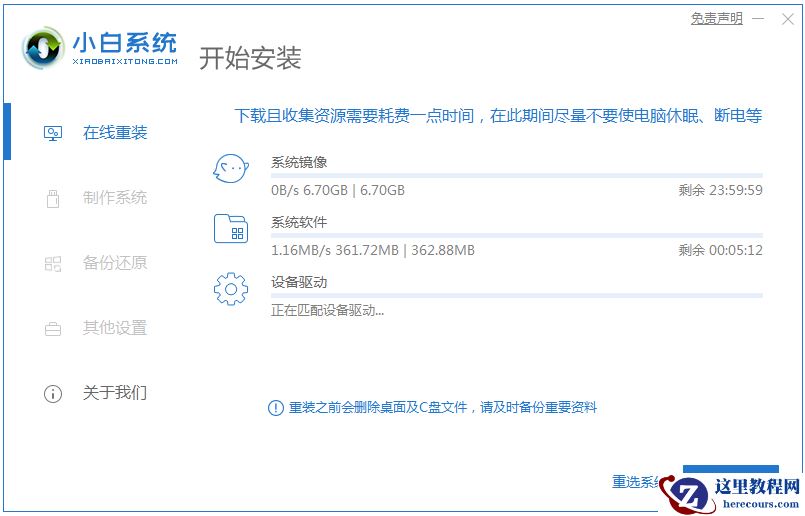Image resolution: width=805 pixels, height=516 pixels.
Task: Click the 设备驱动 gear icon
Action: (x=231, y=289)
